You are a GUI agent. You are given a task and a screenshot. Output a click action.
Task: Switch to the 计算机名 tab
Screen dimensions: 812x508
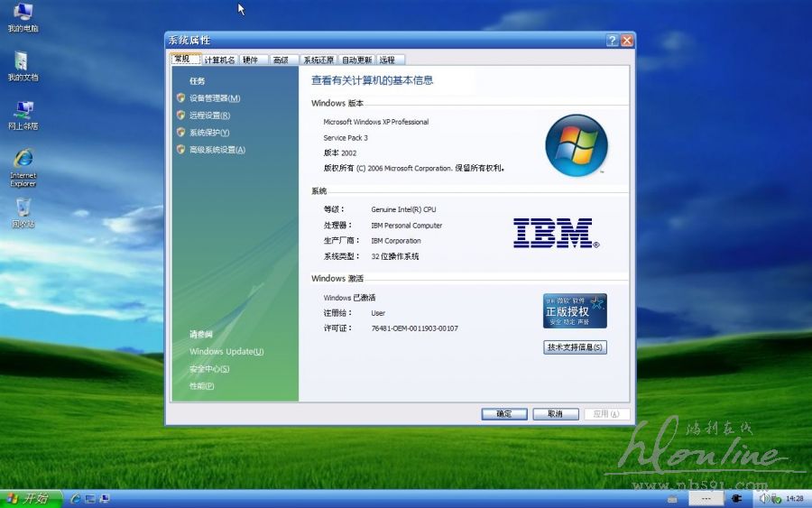(219, 60)
